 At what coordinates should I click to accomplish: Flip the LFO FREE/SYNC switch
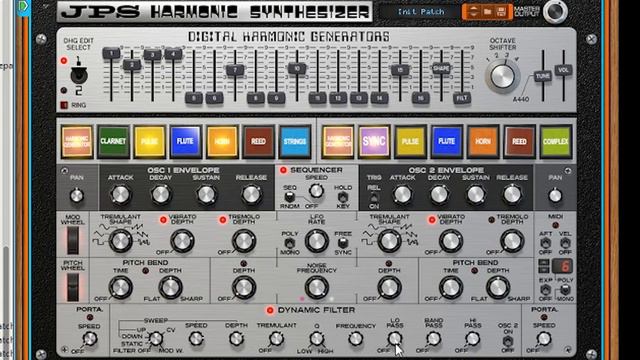[343, 243]
